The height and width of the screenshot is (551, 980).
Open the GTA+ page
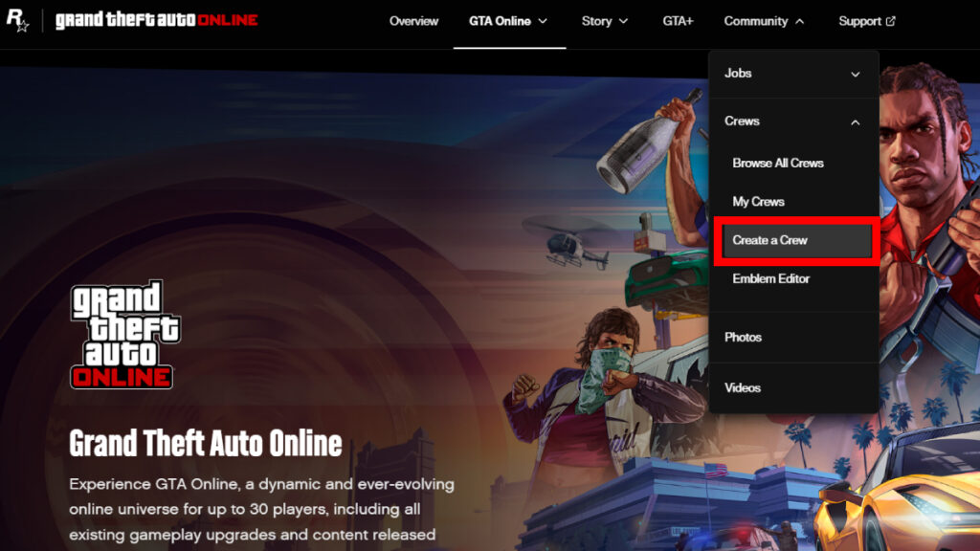point(678,20)
